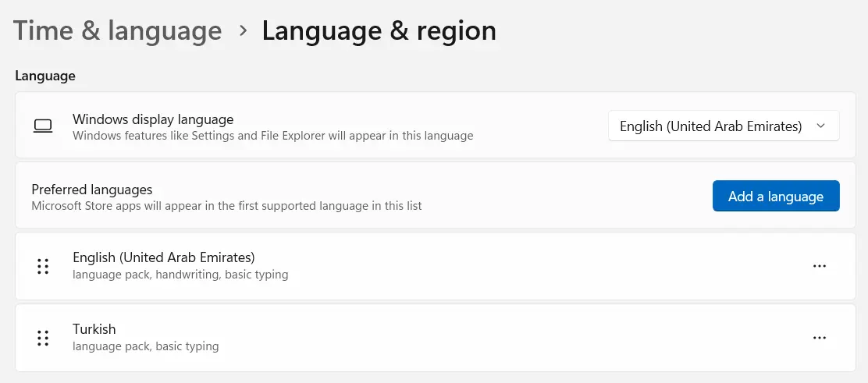Click the Language & region page title
The image size is (868, 383).
(x=379, y=30)
